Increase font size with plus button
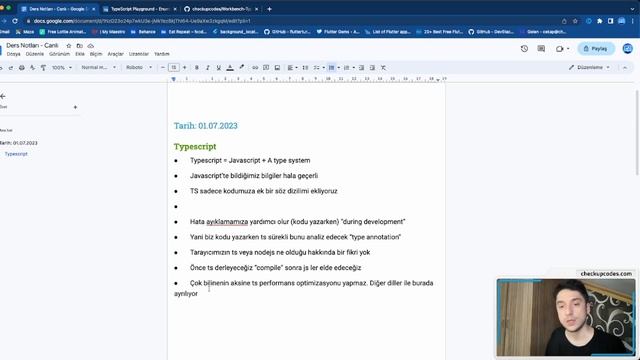Viewport: 640px width, 360px height. 184,68
